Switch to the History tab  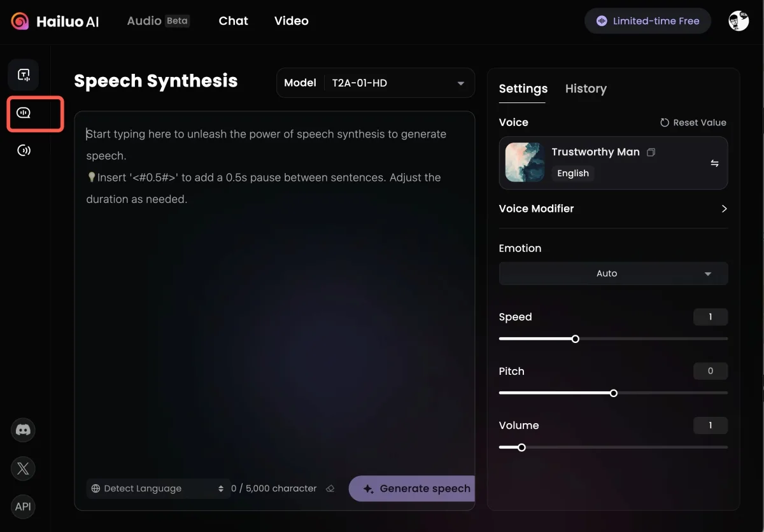click(x=585, y=89)
